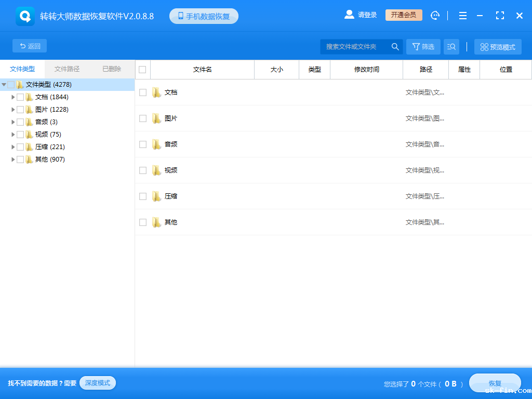Click the 文档 folder icon in the file list
532x399 pixels.
pyautogui.click(x=157, y=92)
